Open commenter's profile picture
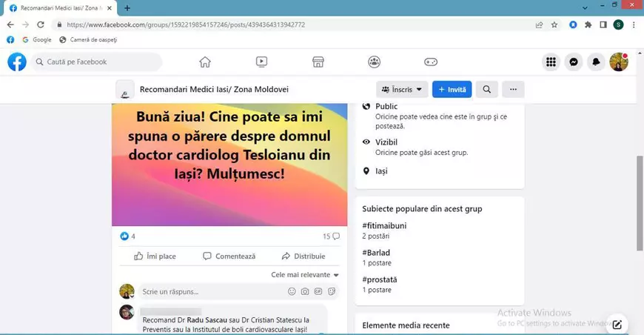Screen dimensions: 644x335 pos(127,312)
